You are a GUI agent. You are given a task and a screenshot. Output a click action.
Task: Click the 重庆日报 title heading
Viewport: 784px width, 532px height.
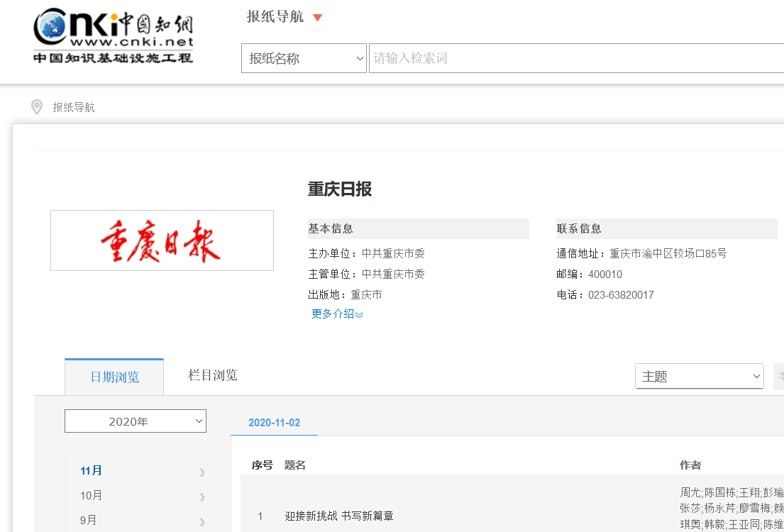(340, 189)
